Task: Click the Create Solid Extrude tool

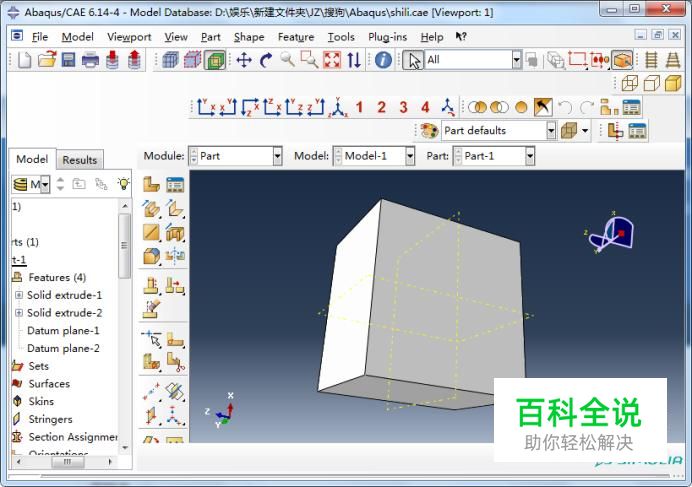Action: [151, 208]
